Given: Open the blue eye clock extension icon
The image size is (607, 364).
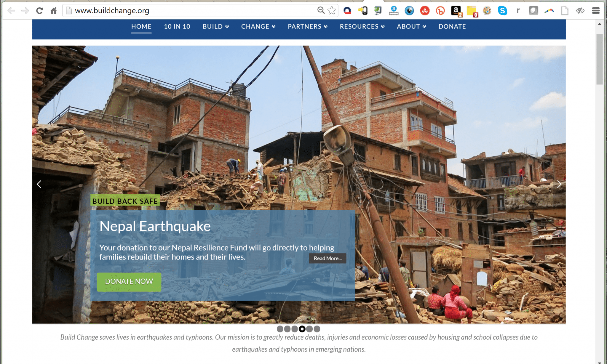Looking at the screenshot, I should pos(409,11).
